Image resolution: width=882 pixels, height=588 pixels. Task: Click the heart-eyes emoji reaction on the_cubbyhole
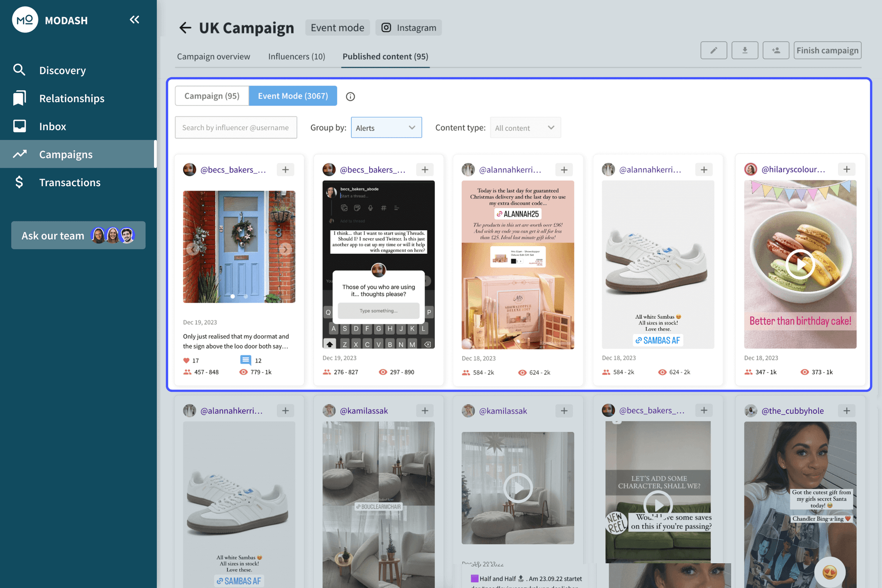coord(830,572)
